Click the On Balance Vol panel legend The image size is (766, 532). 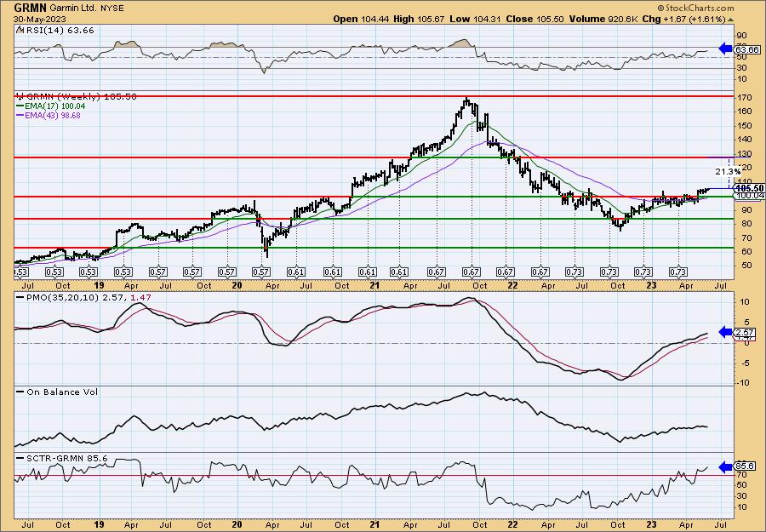[x=61, y=392]
